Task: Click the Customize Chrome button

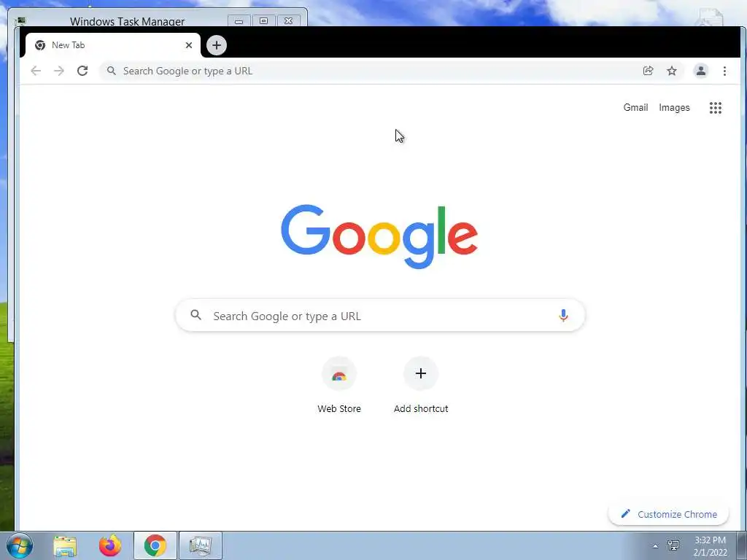Action: tap(668, 514)
